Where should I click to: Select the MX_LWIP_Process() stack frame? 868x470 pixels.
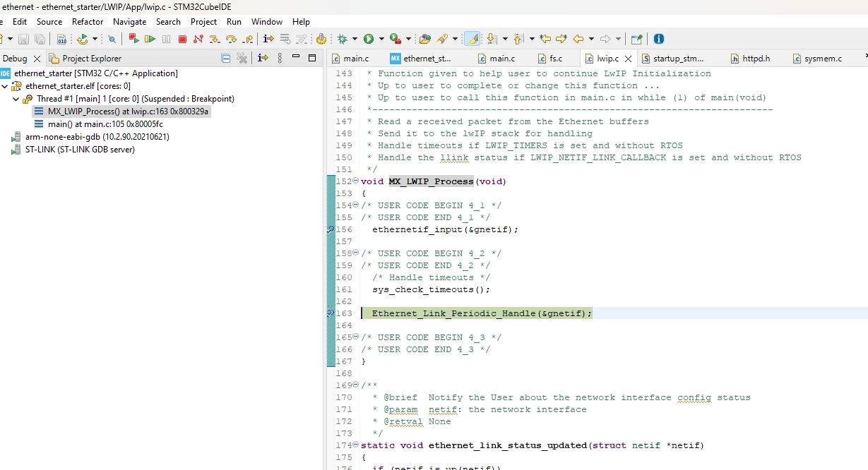click(x=121, y=112)
